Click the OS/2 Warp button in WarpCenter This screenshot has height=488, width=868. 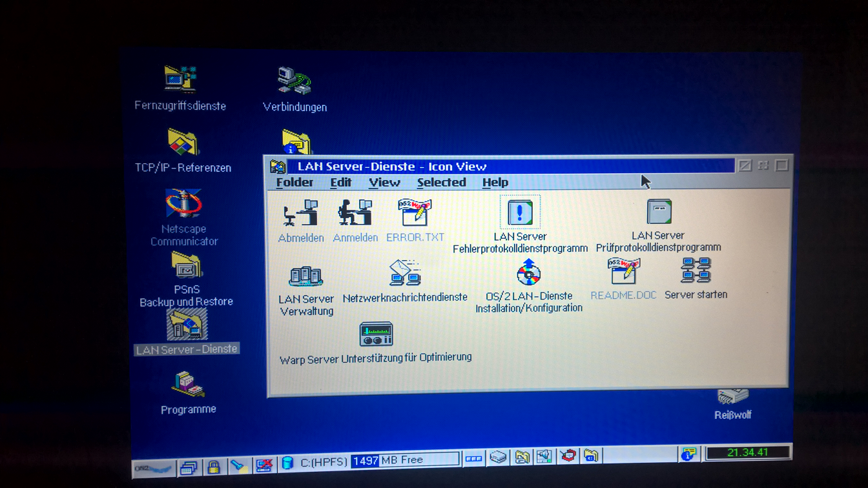tap(154, 469)
